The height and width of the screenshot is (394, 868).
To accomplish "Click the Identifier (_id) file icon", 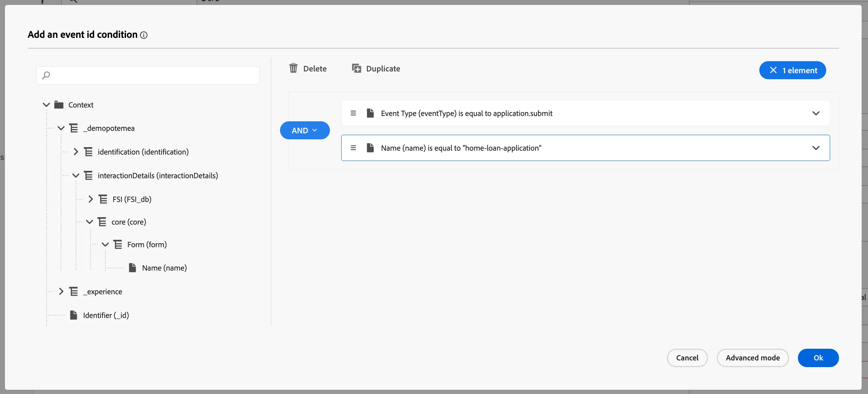I will click(74, 315).
